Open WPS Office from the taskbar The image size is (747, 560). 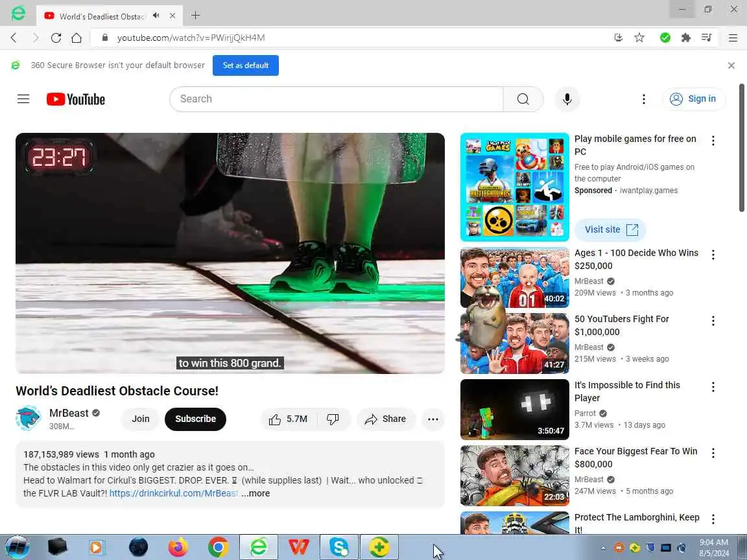(299, 547)
